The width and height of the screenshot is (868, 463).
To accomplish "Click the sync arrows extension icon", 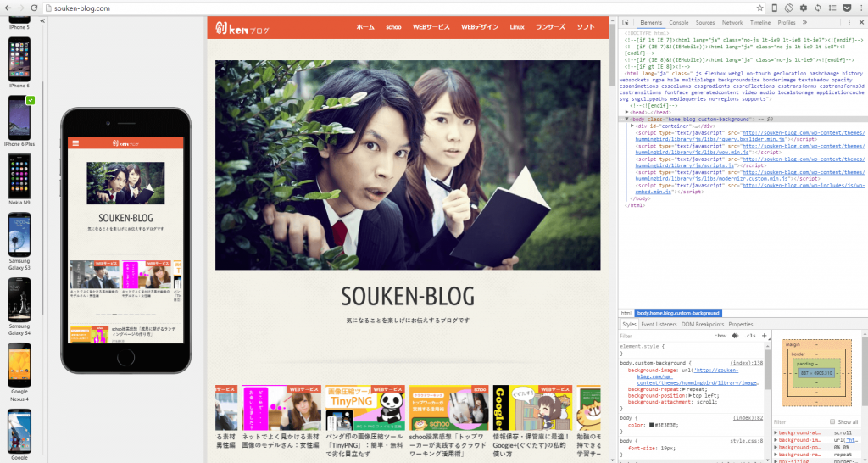I will [x=818, y=8].
